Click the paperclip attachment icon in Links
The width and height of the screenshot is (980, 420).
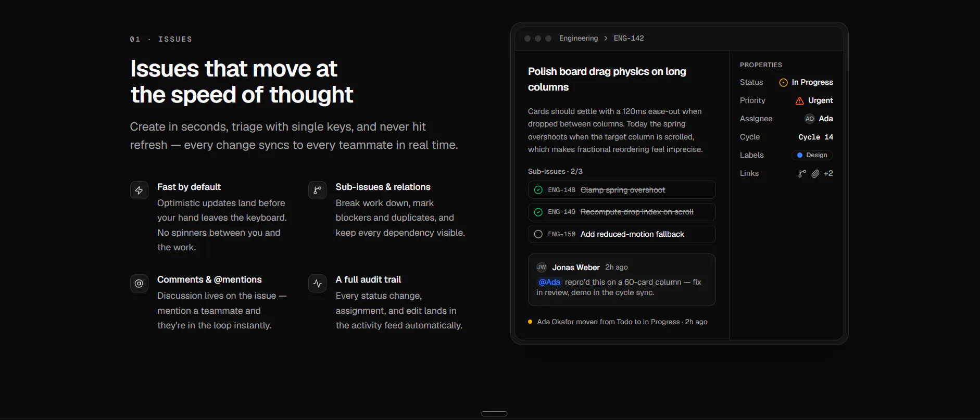pos(815,174)
